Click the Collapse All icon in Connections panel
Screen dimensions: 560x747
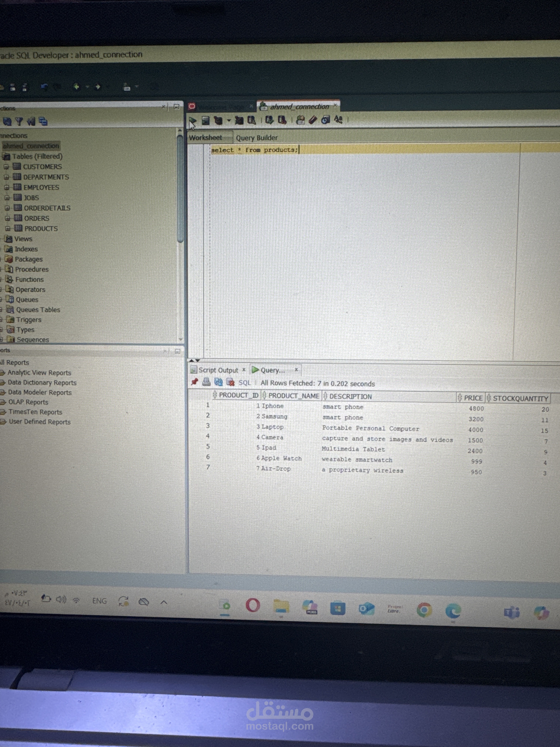tap(43, 121)
